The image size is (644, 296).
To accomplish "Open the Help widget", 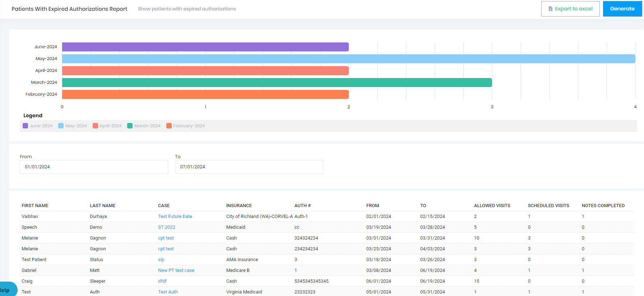I will 7,290.
